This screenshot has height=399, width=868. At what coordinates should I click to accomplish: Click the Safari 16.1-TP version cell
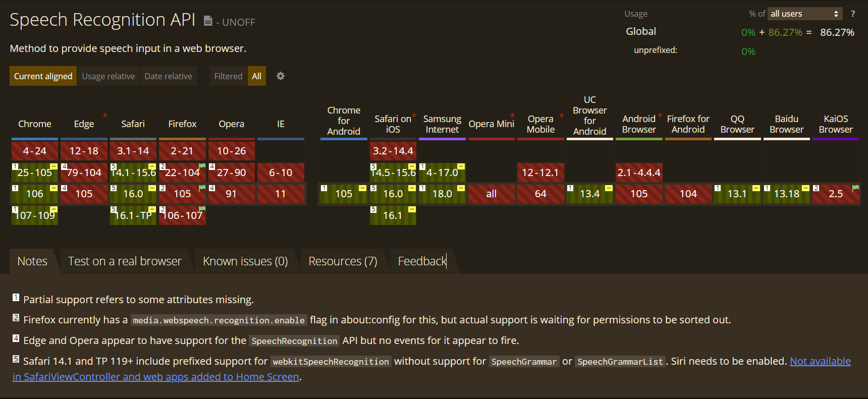point(133,215)
